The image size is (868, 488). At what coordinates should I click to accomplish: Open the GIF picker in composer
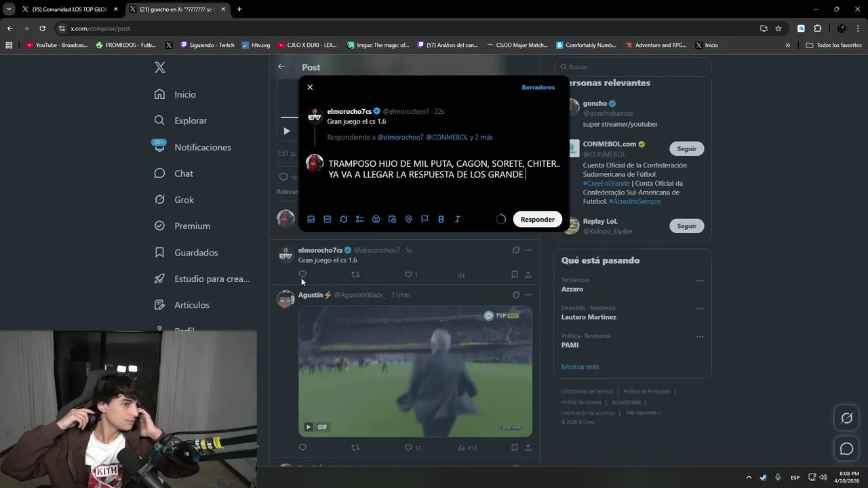click(327, 219)
